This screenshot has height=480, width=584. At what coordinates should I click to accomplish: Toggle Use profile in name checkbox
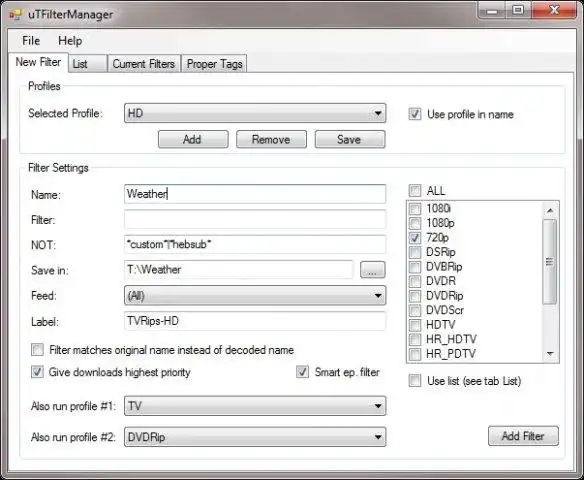[415, 114]
